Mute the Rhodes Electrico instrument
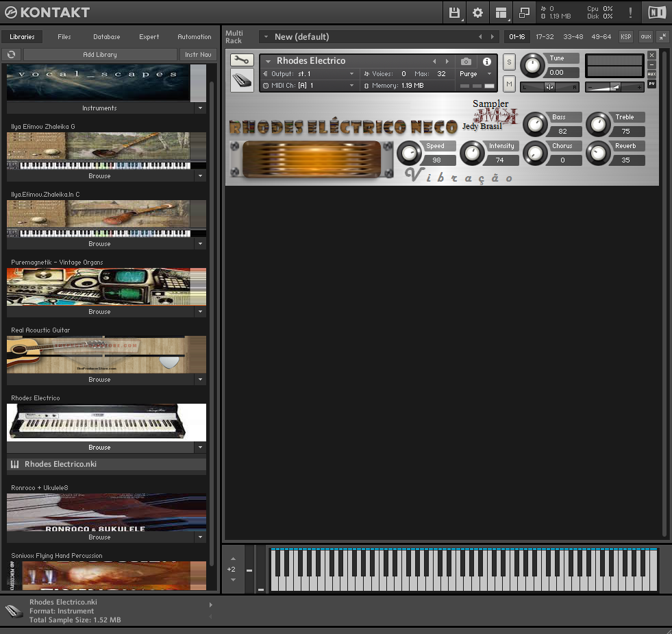 pos(509,84)
